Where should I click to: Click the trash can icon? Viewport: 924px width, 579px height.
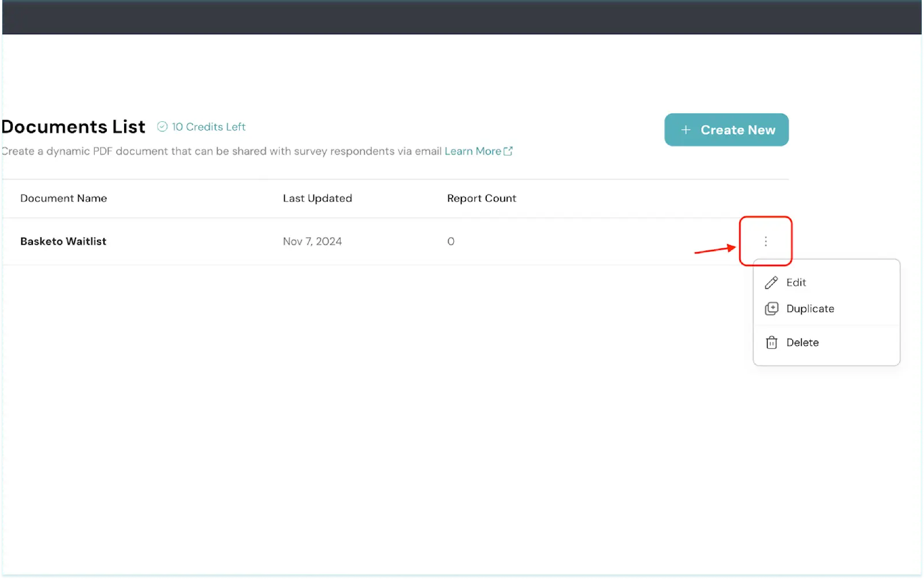[771, 343]
